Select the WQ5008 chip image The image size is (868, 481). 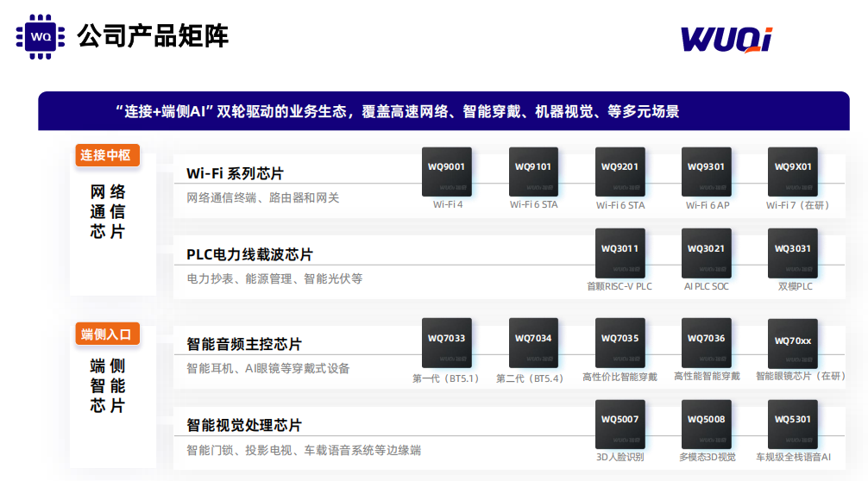[707, 424]
